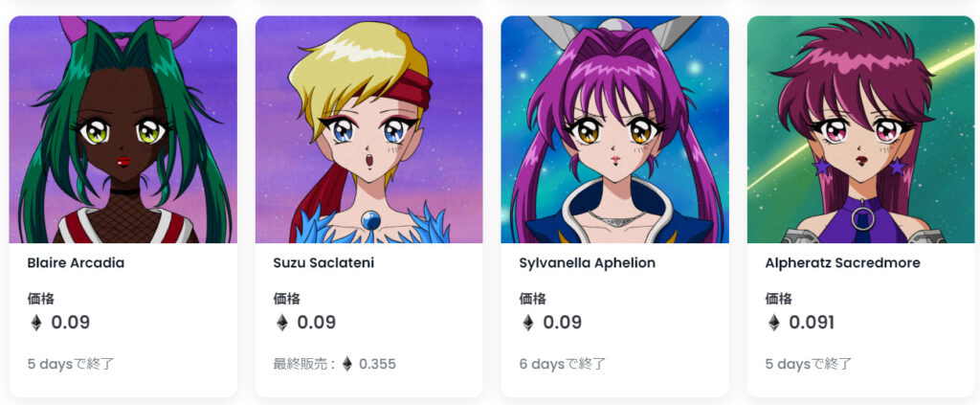This screenshot has width=980, height=405.
Task: Select the 0.09 price on Blaire Arcadia card
Action: pyautogui.click(x=71, y=323)
